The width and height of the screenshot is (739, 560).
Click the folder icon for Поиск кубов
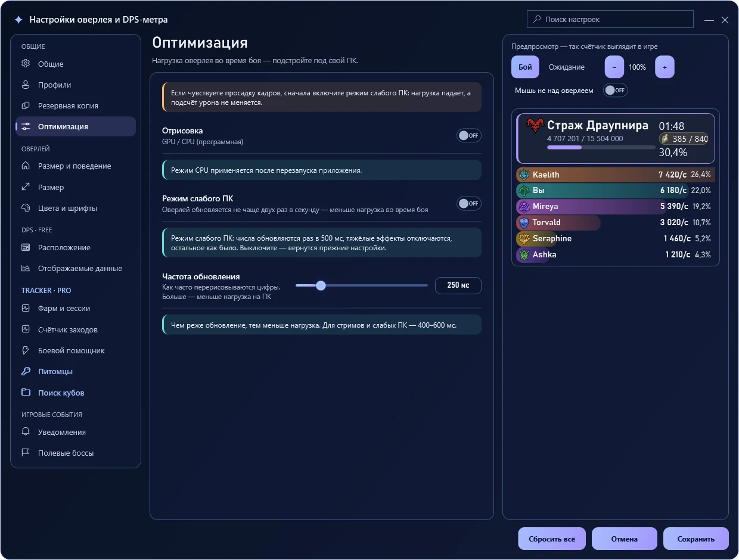26,393
